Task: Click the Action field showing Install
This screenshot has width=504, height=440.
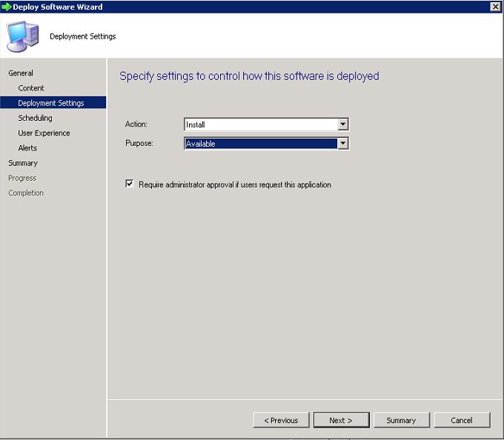Action: point(266,124)
